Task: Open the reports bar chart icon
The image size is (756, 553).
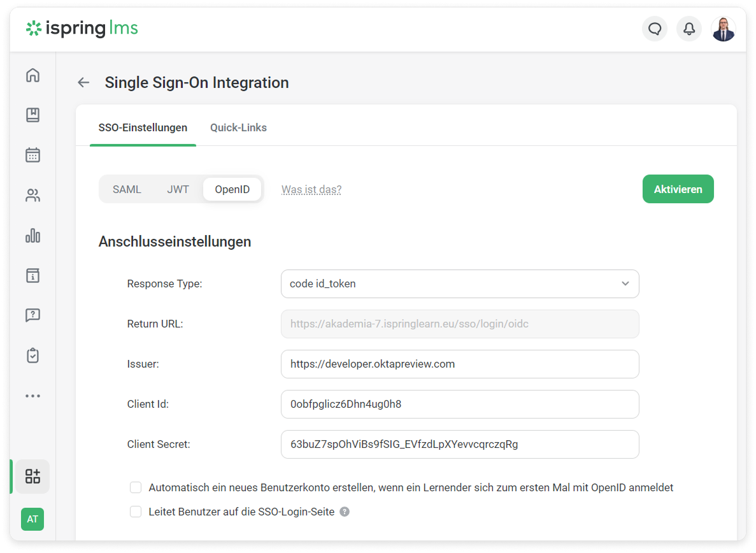Action: click(x=32, y=236)
